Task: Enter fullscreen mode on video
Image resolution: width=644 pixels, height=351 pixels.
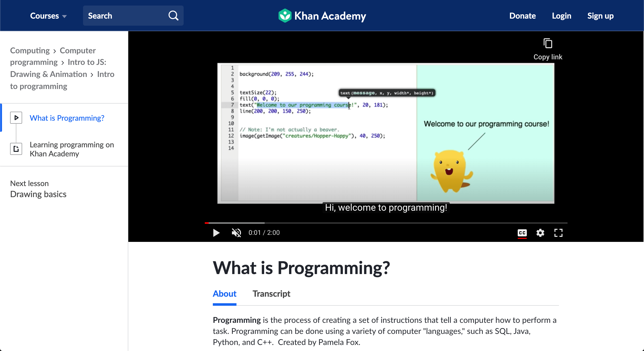Action: (x=558, y=233)
